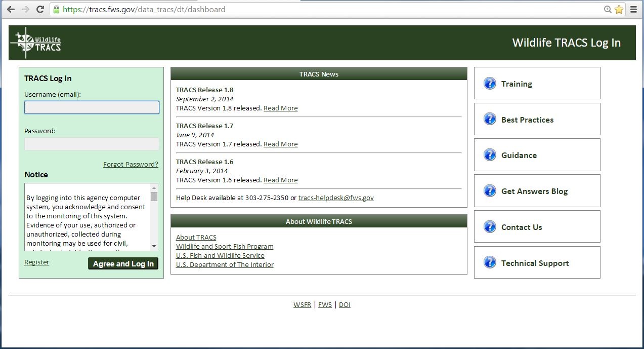Click the TRACS Release 1.8 heading
Screen dimensions: 644x349
(x=204, y=90)
